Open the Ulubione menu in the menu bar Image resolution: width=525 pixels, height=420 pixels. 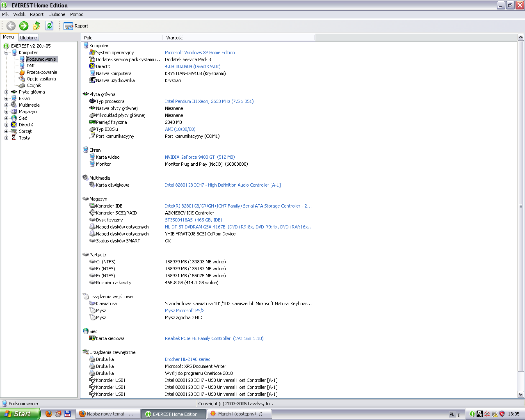point(57,14)
